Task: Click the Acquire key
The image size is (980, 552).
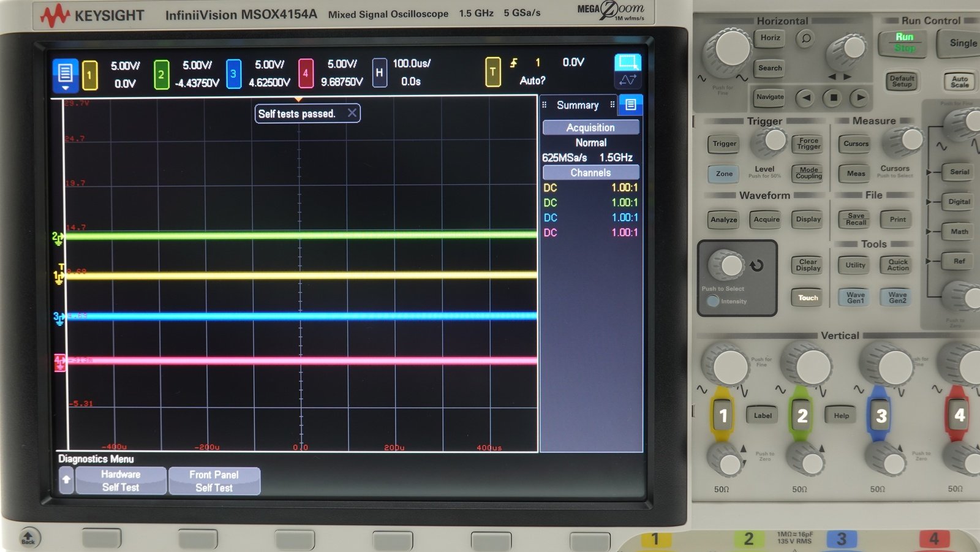Action: tap(766, 219)
